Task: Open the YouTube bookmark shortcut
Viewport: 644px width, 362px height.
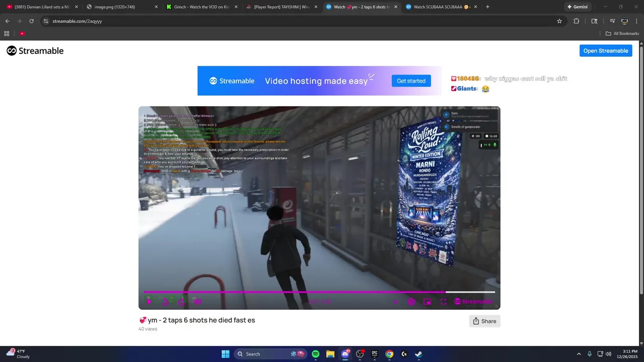Action: coord(22,34)
